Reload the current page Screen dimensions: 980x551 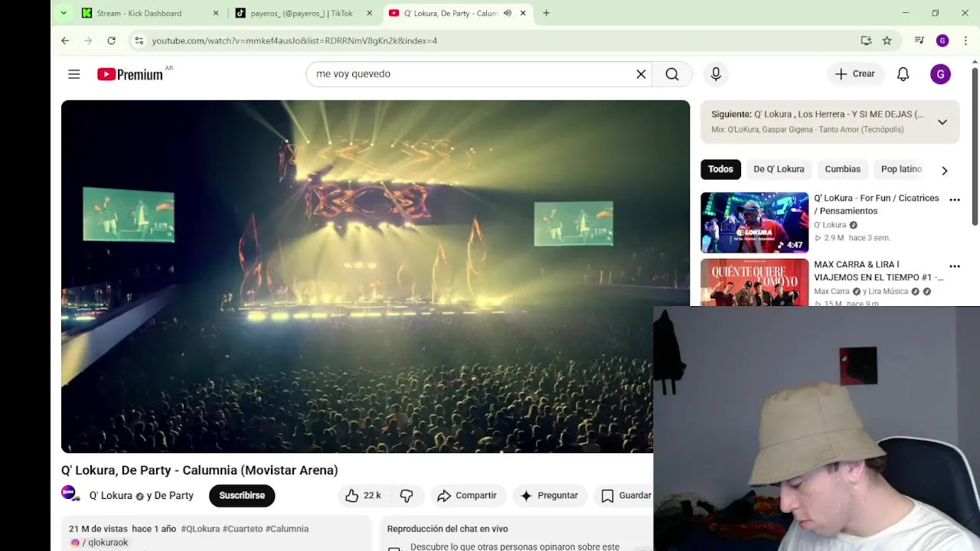[112, 41]
